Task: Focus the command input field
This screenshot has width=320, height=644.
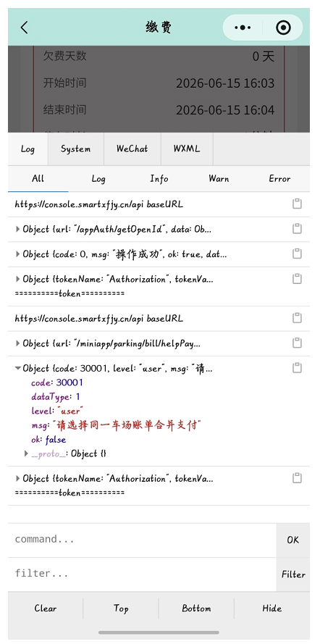Action: 142,540
